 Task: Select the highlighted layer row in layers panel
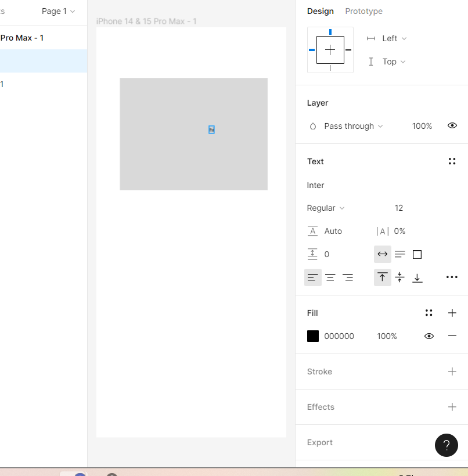point(44,61)
